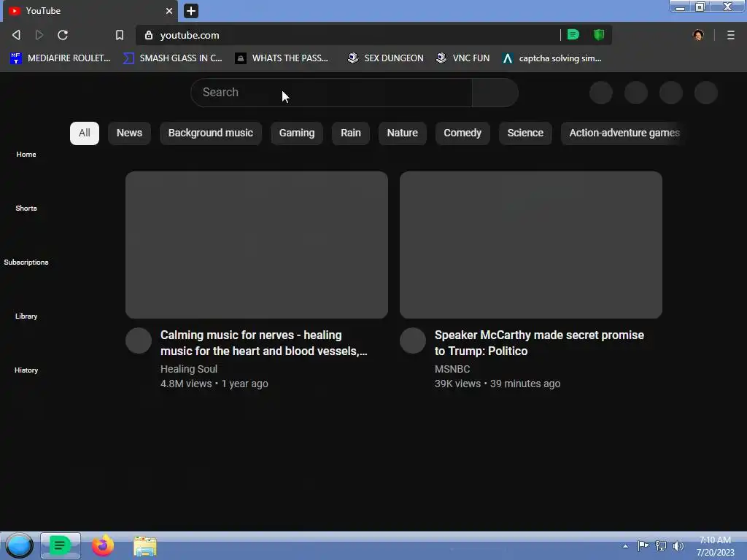Open the MSNBC channel link

point(452,369)
